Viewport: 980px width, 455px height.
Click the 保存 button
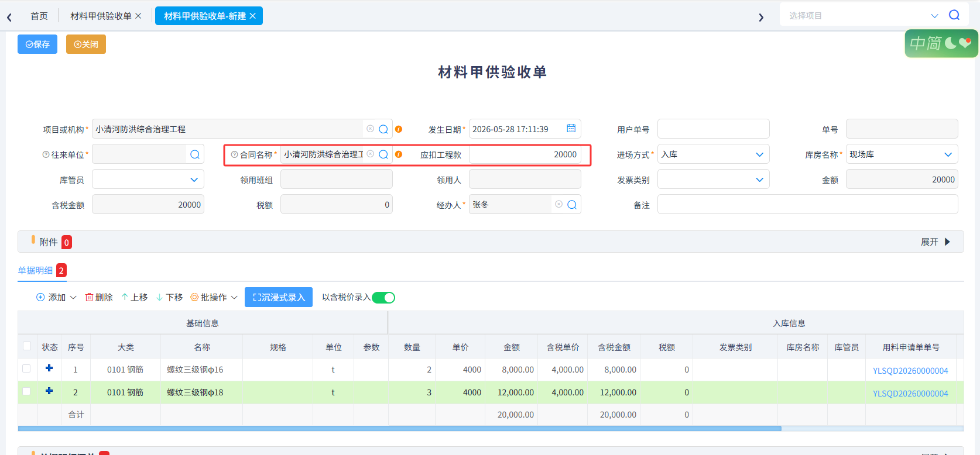tap(37, 44)
